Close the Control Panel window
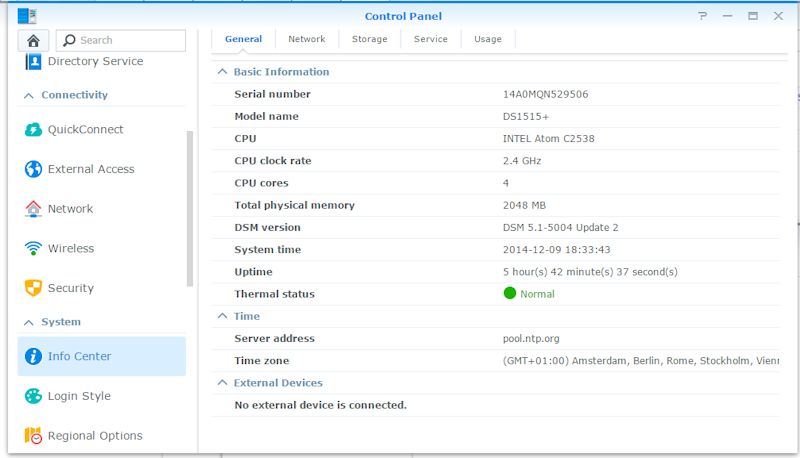Screen dimensions: 800x458 point(778,16)
